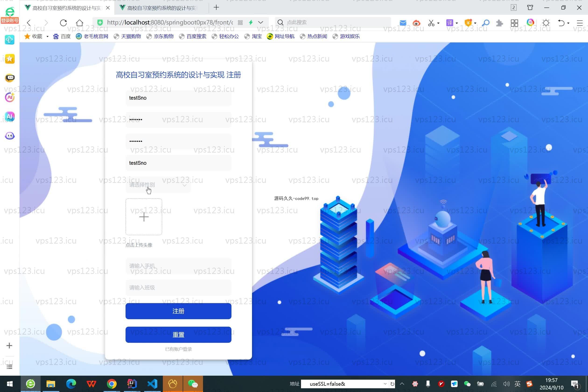The width and height of the screenshot is (588, 392).
Task: Open the 天猫购物 bookmark
Action: (x=127, y=36)
